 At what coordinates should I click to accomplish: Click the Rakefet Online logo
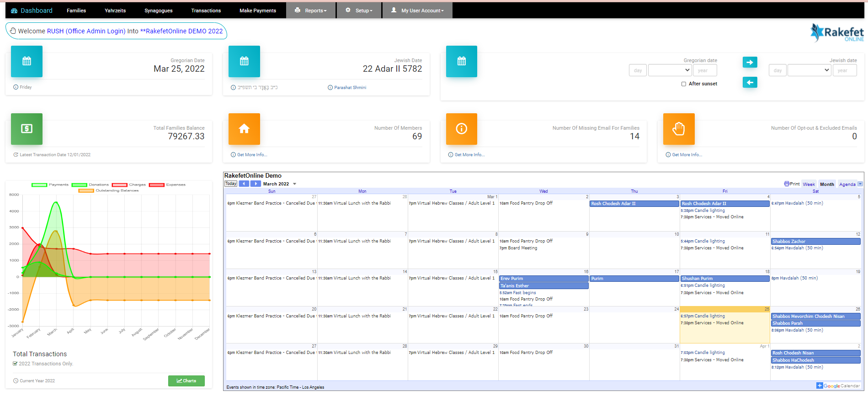[x=837, y=32]
